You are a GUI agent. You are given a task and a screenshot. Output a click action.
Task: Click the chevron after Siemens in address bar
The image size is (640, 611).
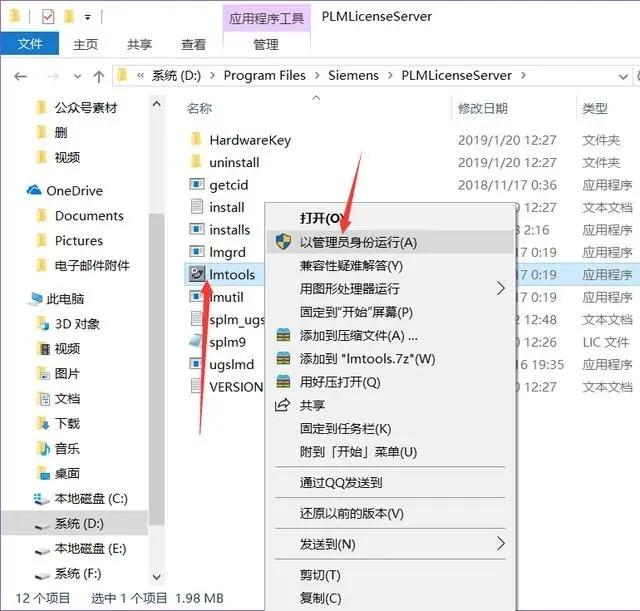pyautogui.click(x=390, y=76)
